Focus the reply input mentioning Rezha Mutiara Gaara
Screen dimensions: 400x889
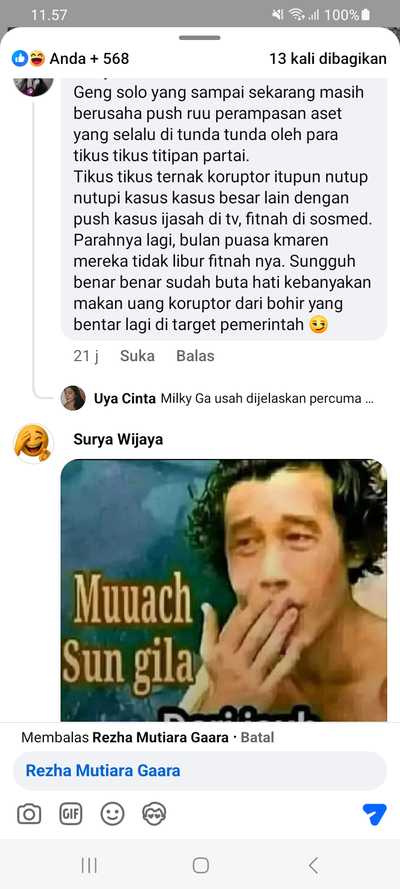click(x=200, y=771)
